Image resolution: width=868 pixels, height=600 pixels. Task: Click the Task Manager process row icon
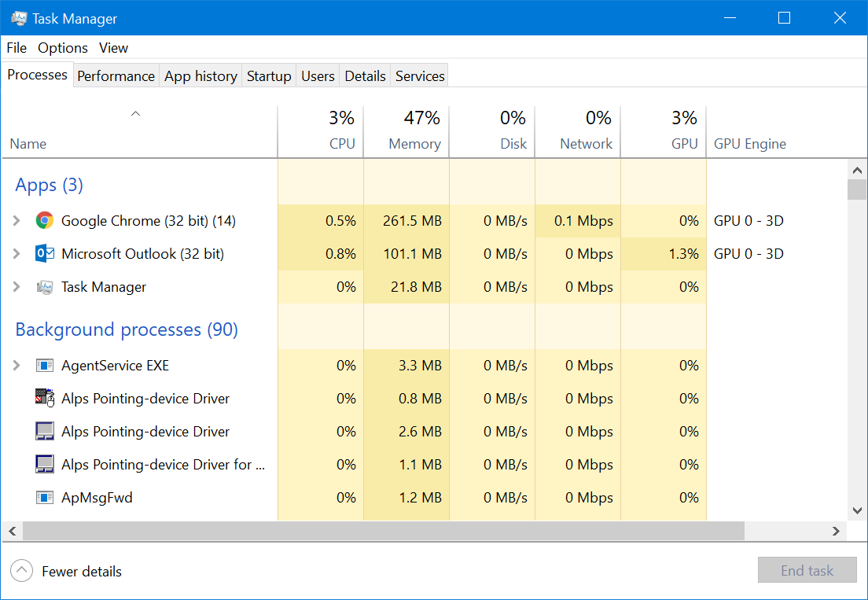pos(45,287)
